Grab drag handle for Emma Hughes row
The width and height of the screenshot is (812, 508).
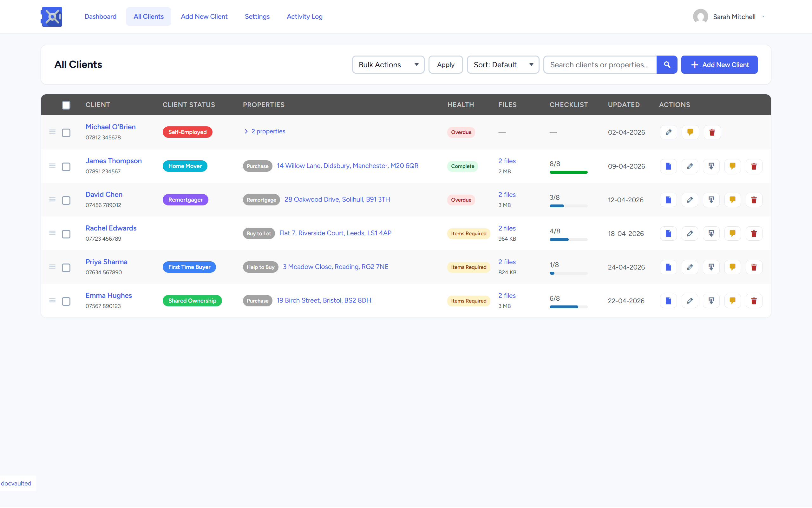click(x=52, y=300)
